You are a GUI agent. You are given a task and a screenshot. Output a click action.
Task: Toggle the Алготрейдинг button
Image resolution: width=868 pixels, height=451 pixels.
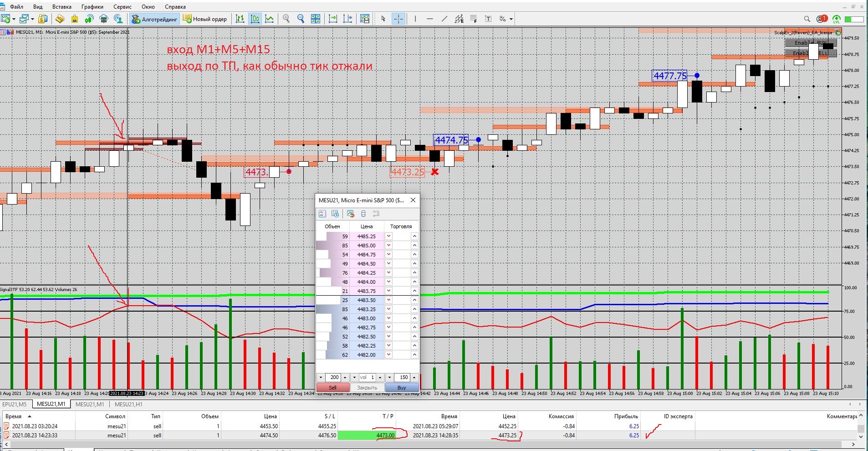(x=154, y=19)
